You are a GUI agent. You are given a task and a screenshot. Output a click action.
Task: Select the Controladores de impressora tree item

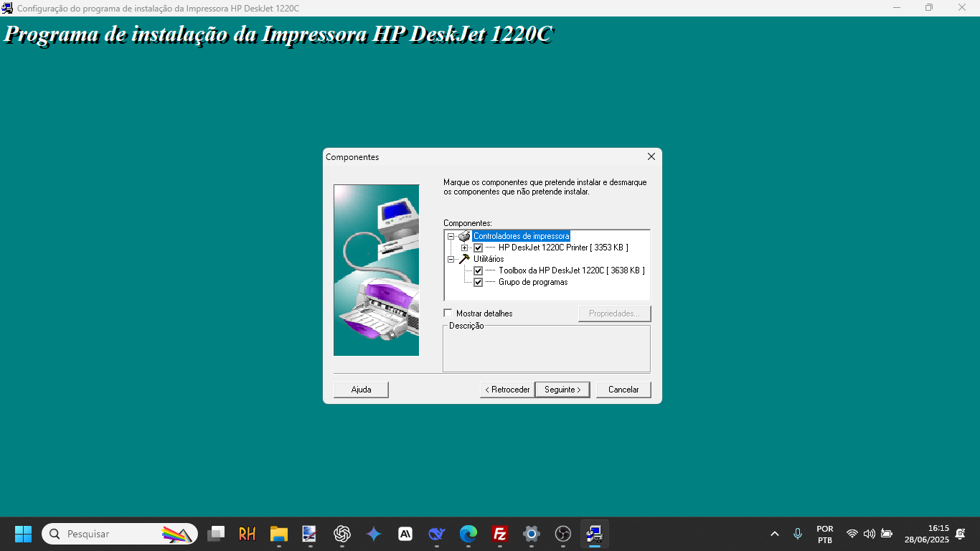coord(521,236)
